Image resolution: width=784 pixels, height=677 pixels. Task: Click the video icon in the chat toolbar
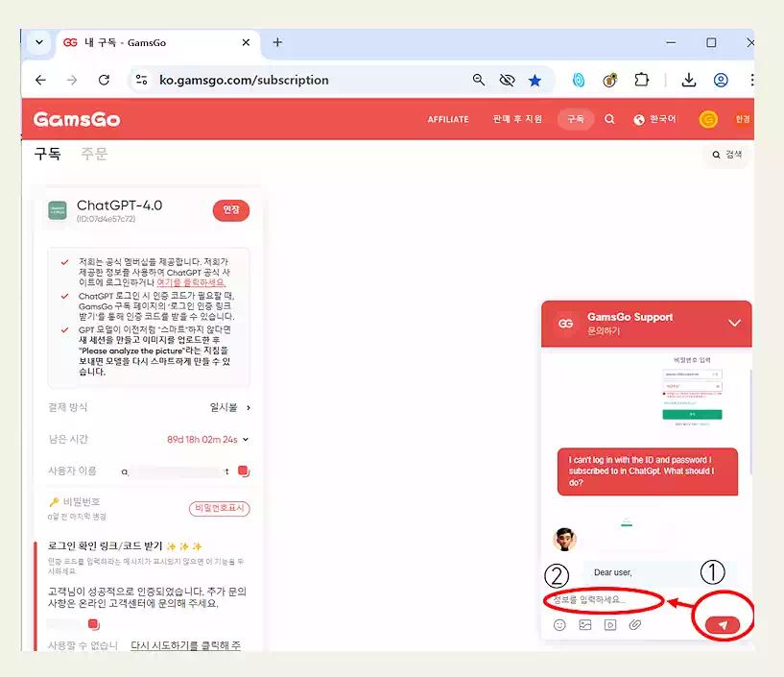pyautogui.click(x=610, y=624)
